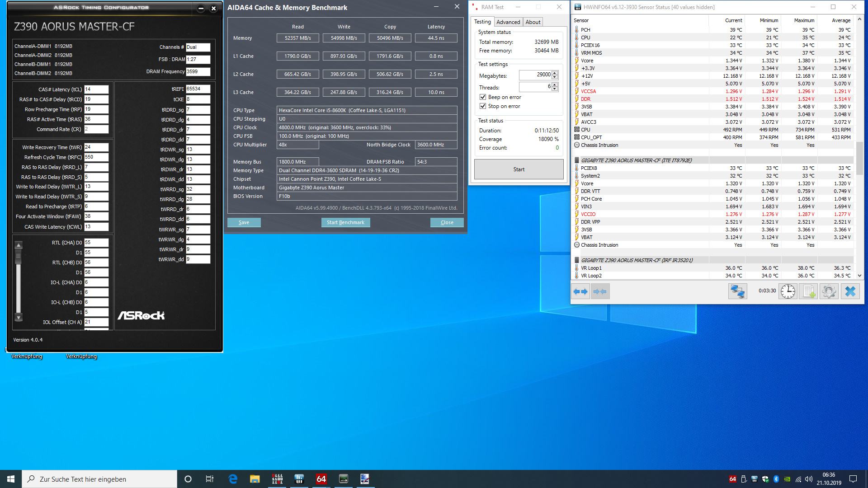Open File Explorer from taskbar
The height and width of the screenshot is (488, 868).
click(255, 479)
